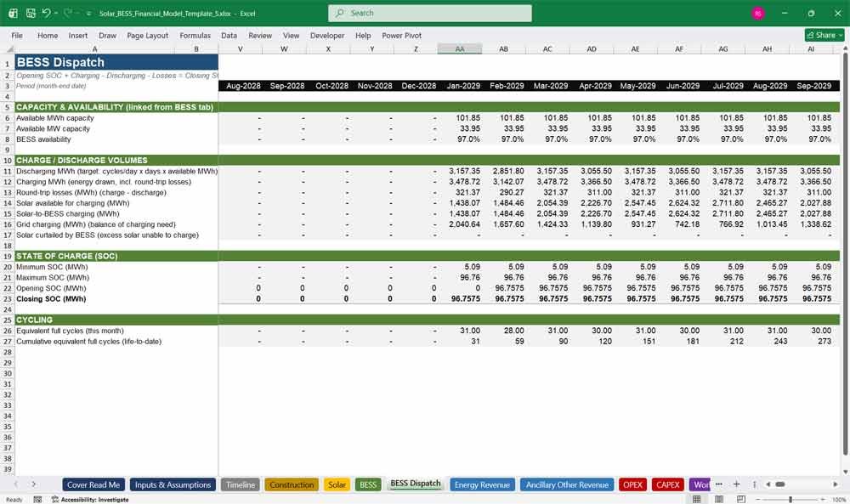Viewport: 850px width, 504px height.
Task: Open the Draw ribbon tab
Action: (x=107, y=35)
